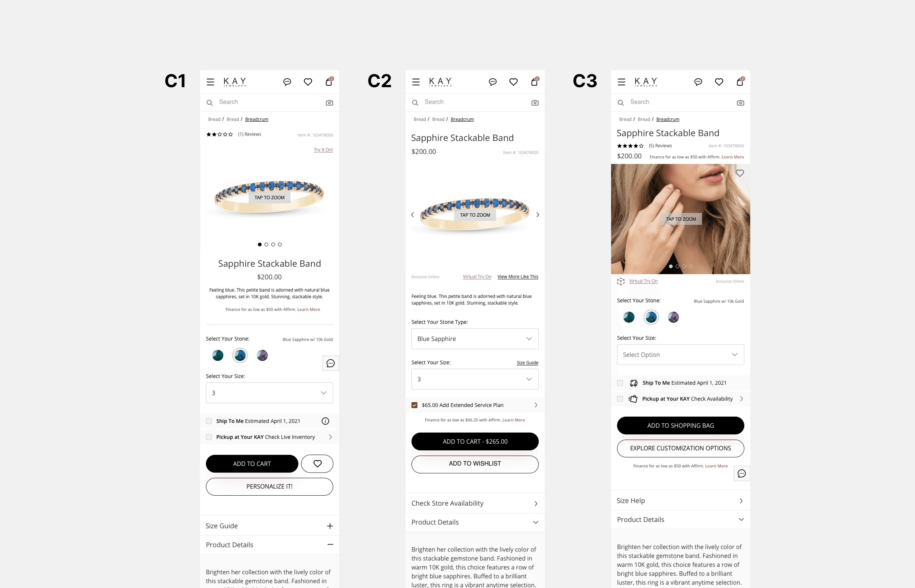Screen dimensions: 915x588
Task: Open the Size Help row in C3
Action: point(680,501)
